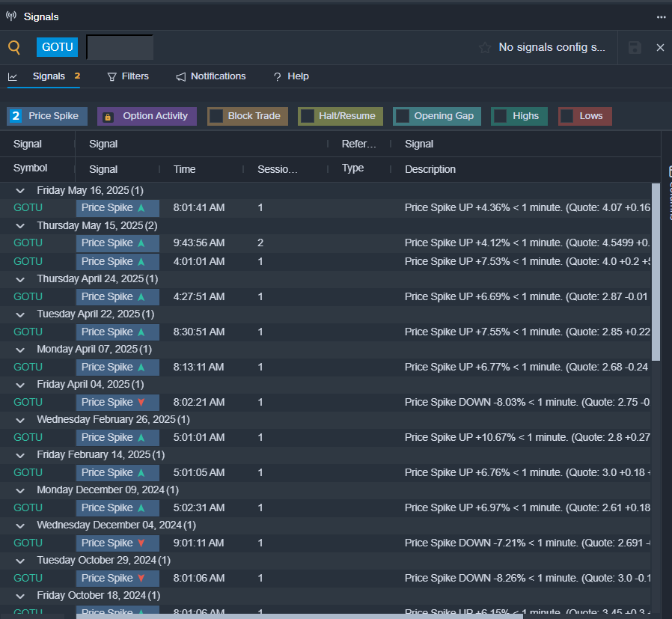The width and height of the screenshot is (672, 619).
Task: Enable the Highs signal checkbox
Action: 500,116
